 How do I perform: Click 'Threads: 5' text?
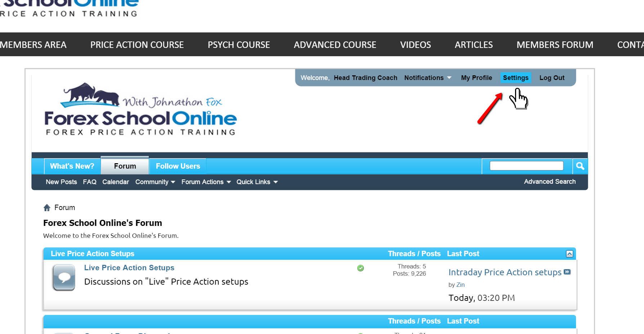[412, 267]
